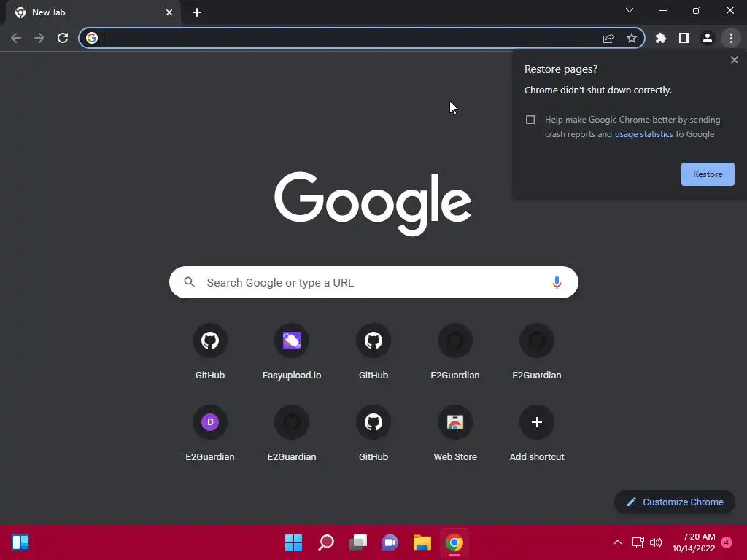The height and width of the screenshot is (560, 747).
Task: Open the usage statistics link
Action: [643, 134]
